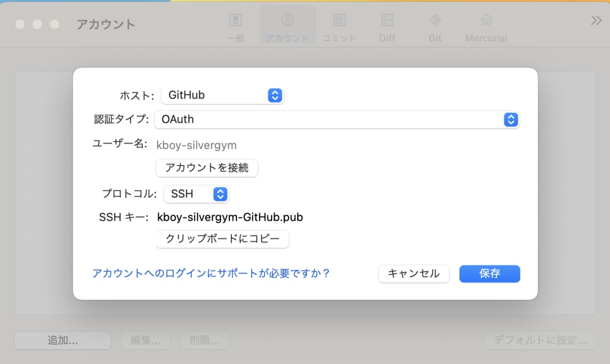The width and height of the screenshot is (610, 364).
Task: Click the 保存 button
Action: tap(490, 274)
